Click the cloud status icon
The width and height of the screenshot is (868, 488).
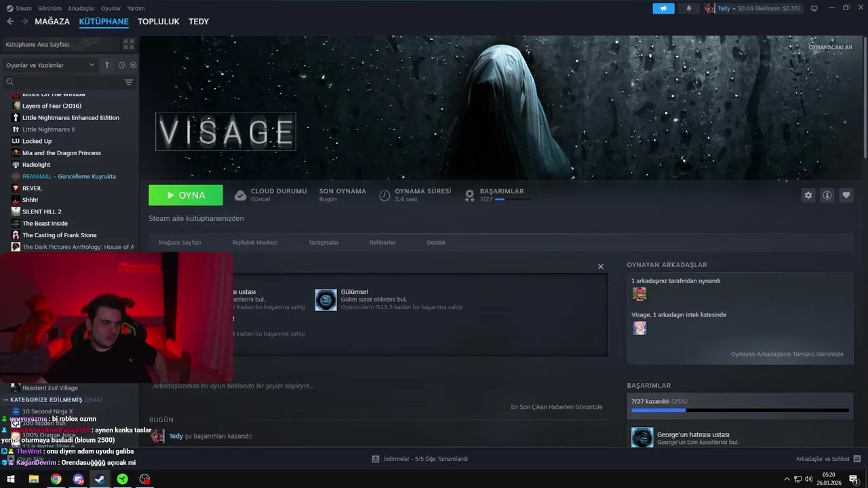pos(240,195)
